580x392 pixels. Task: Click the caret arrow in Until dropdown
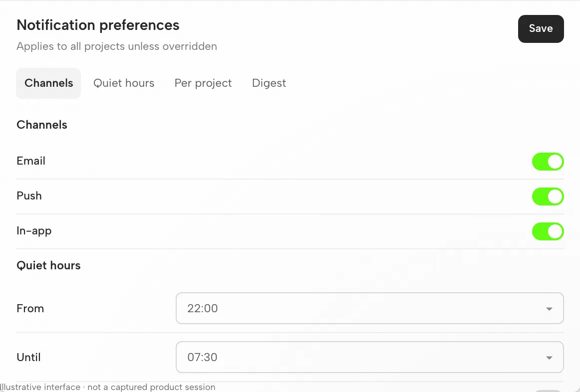tap(549, 358)
